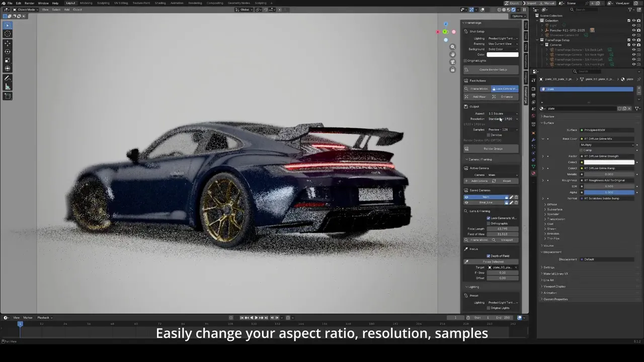Unlink the plate material with X icon

pyautogui.click(x=629, y=109)
